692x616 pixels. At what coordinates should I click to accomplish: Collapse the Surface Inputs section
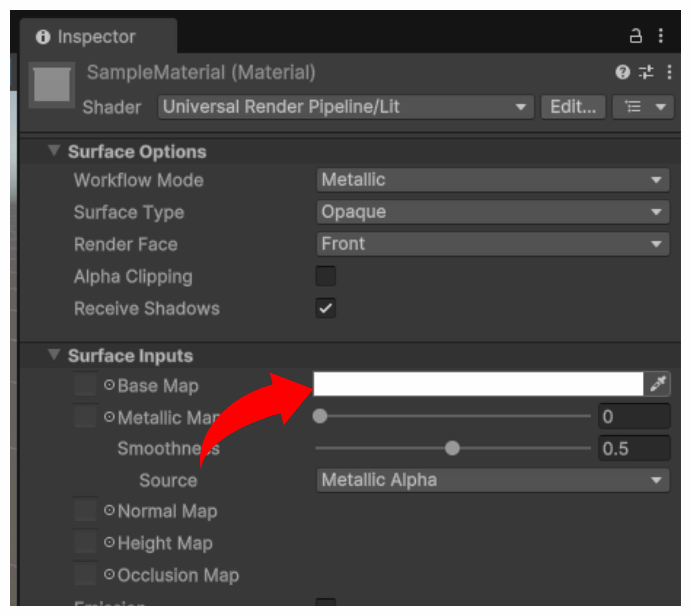[x=54, y=355]
